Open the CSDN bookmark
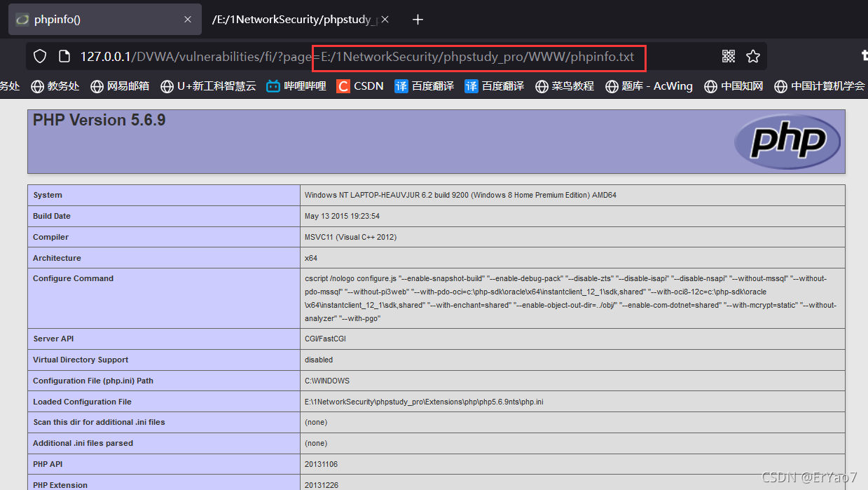 pyautogui.click(x=360, y=86)
